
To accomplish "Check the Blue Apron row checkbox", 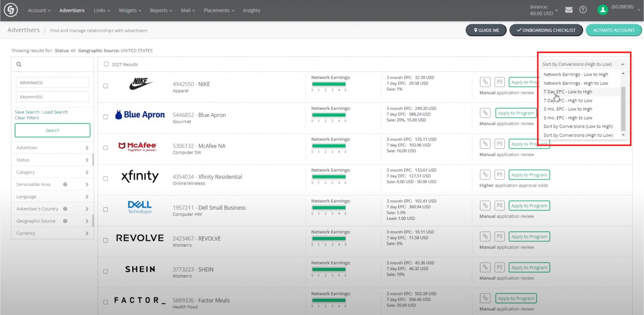I will pyautogui.click(x=106, y=117).
